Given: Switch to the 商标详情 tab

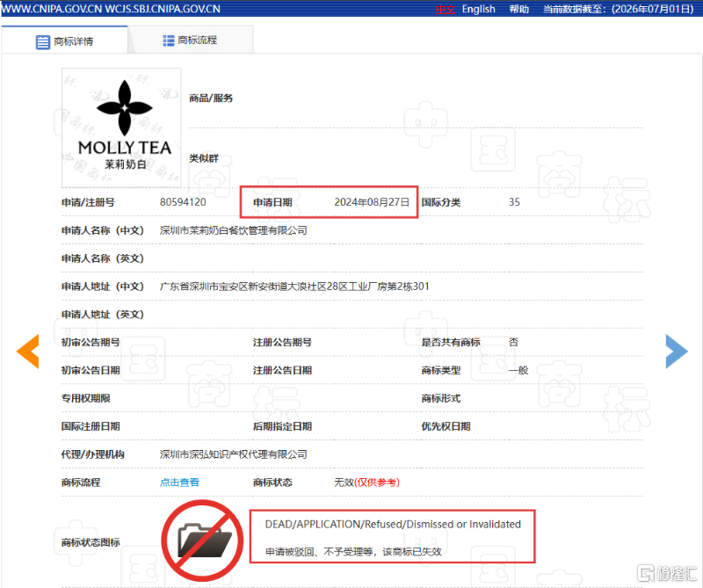Looking at the screenshot, I should (64, 41).
